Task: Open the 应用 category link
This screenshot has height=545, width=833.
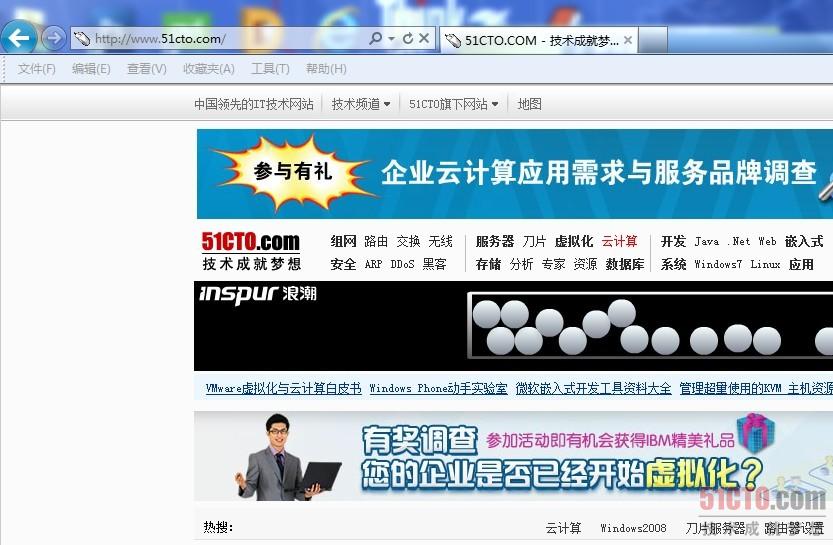Action: click(x=801, y=265)
